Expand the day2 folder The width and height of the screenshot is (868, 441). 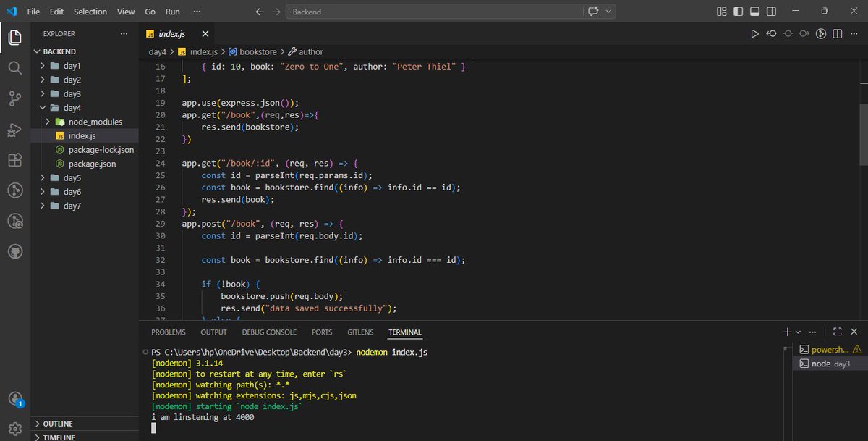click(84, 80)
